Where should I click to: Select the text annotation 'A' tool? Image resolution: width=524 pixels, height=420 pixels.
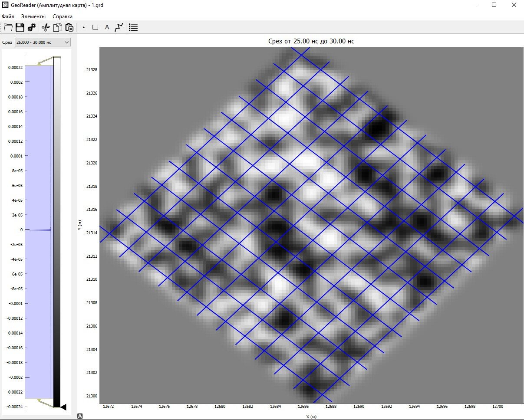coord(107,27)
